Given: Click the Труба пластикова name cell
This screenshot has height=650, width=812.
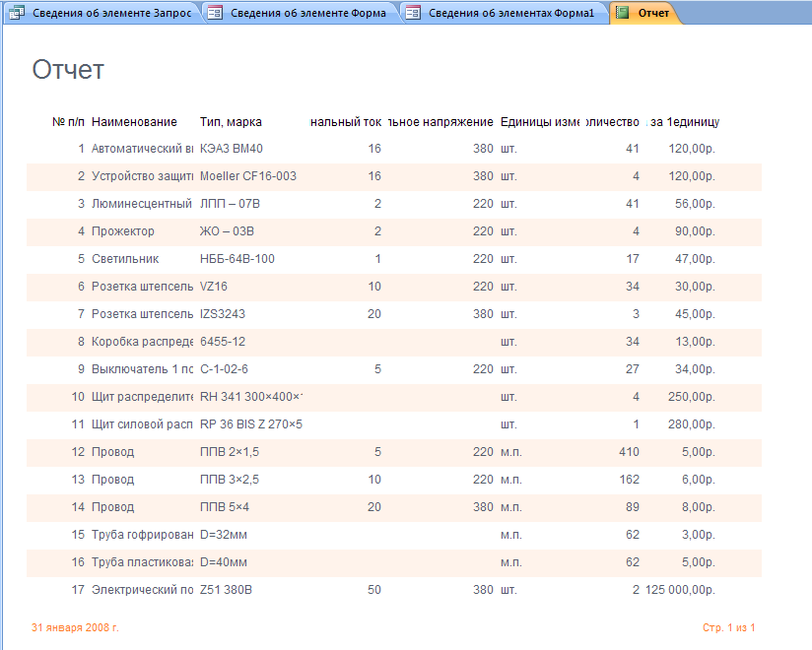Looking at the screenshot, I should click(x=143, y=562).
